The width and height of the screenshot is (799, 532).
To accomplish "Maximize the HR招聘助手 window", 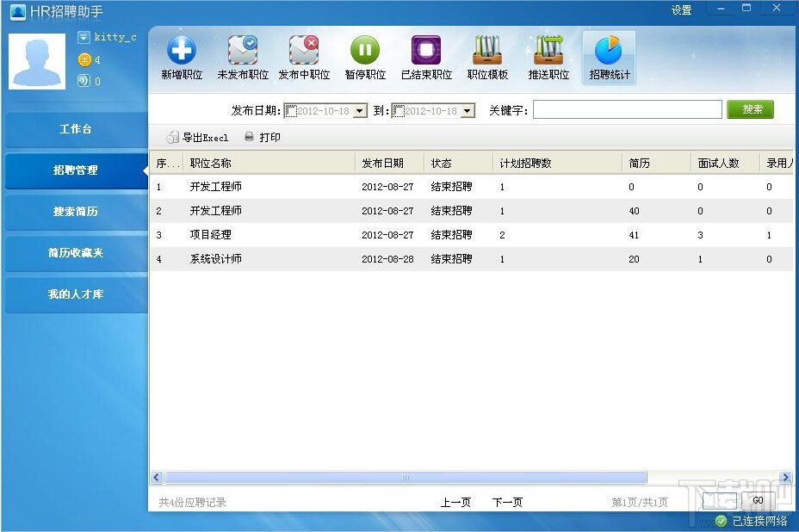I will (x=746, y=8).
